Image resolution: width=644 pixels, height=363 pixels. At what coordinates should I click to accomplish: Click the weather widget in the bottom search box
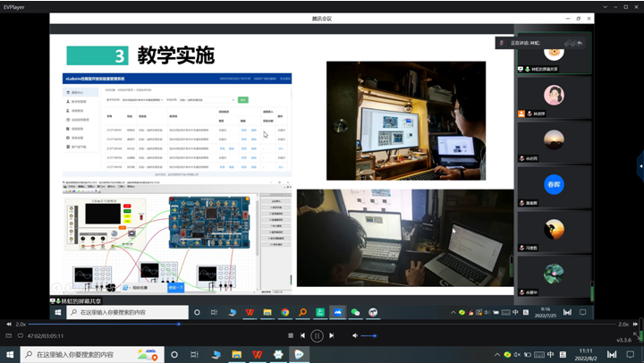(x=148, y=354)
